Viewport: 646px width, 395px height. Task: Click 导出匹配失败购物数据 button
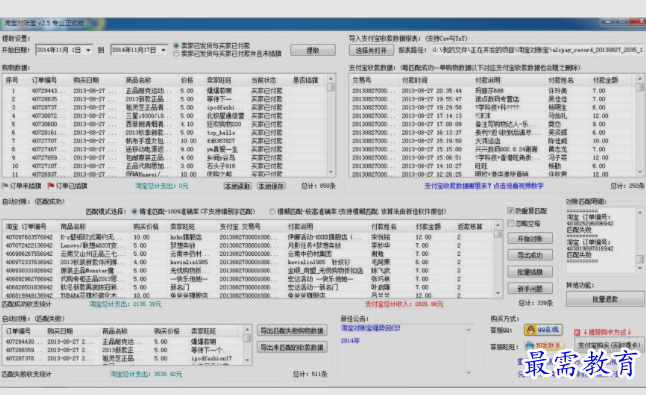tap(293, 330)
